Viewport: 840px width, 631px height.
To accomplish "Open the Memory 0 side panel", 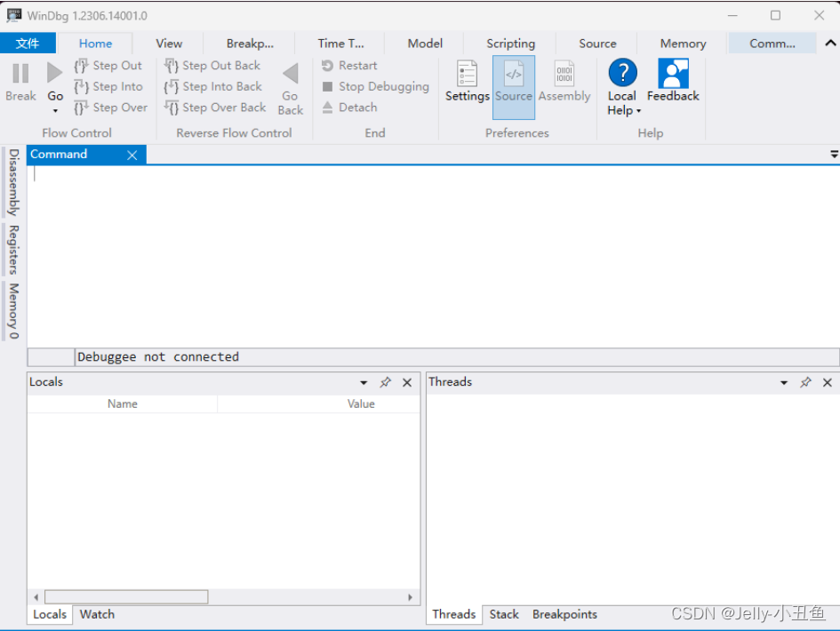I will 12,311.
